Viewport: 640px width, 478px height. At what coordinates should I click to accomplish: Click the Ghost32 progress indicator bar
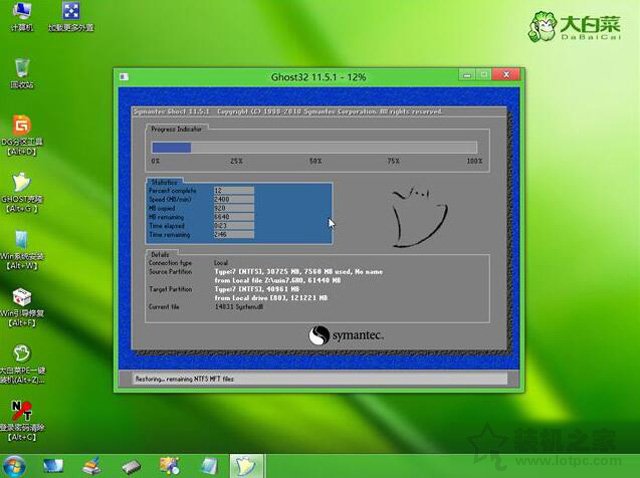point(317,147)
